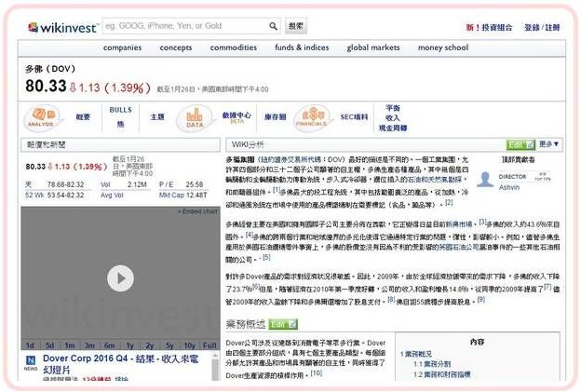Click the search magnifier icon
Viewport: 581px width, 392px height.
pyautogui.click(x=273, y=26)
